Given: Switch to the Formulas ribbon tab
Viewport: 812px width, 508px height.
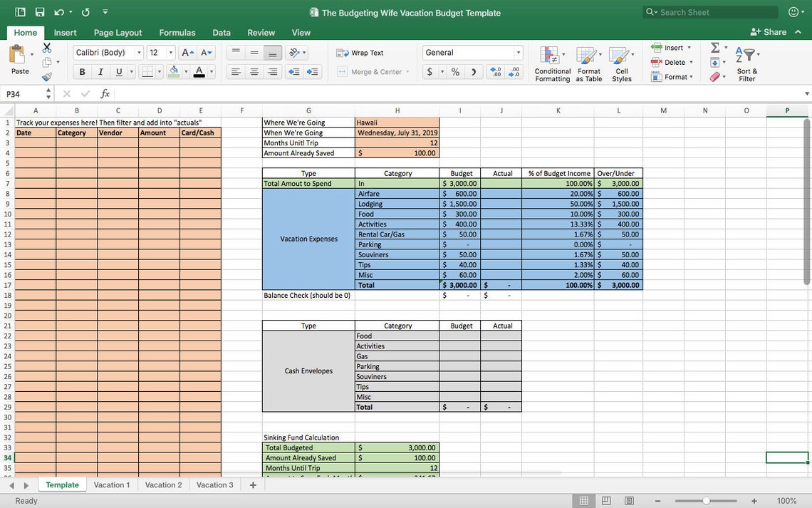Looking at the screenshot, I should click(x=177, y=32).
